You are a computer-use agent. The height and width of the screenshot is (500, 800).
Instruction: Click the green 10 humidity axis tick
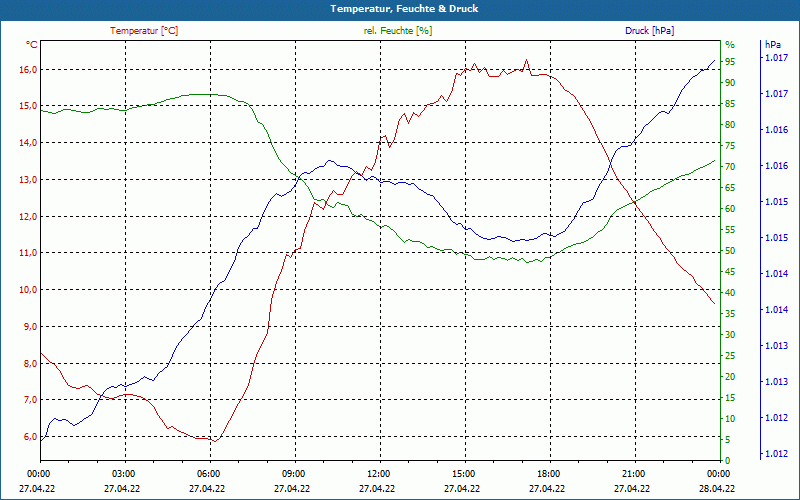(x=730, y=419)
